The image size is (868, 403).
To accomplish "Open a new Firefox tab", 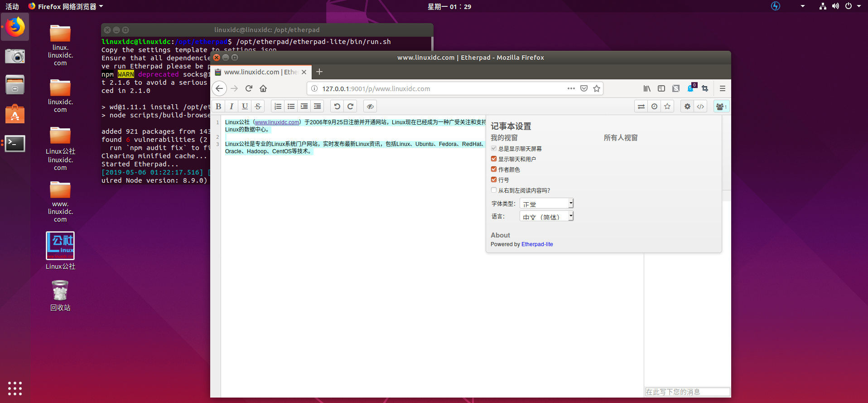I will click(319, 72).
